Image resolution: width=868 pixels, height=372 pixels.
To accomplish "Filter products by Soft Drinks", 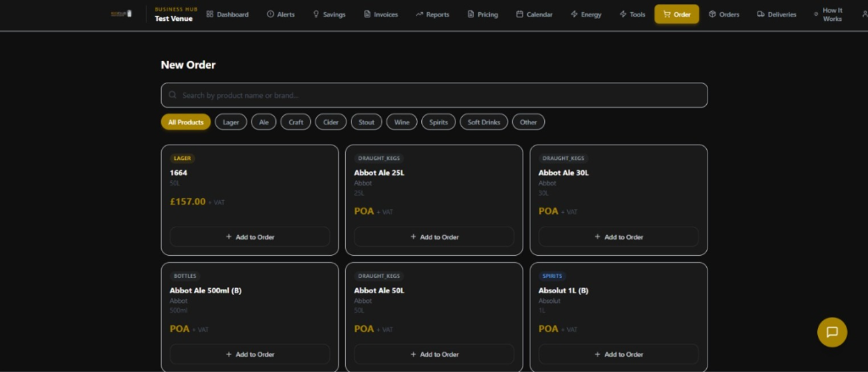I will point(484,122).
